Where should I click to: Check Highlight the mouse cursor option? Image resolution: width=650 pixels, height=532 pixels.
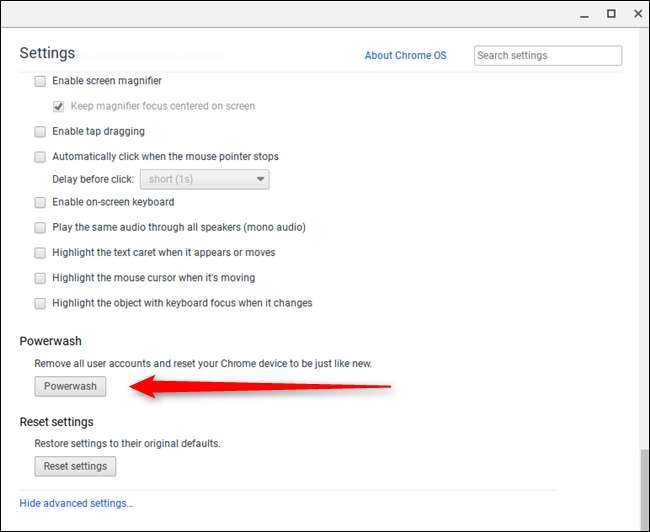tap(40, 278)
